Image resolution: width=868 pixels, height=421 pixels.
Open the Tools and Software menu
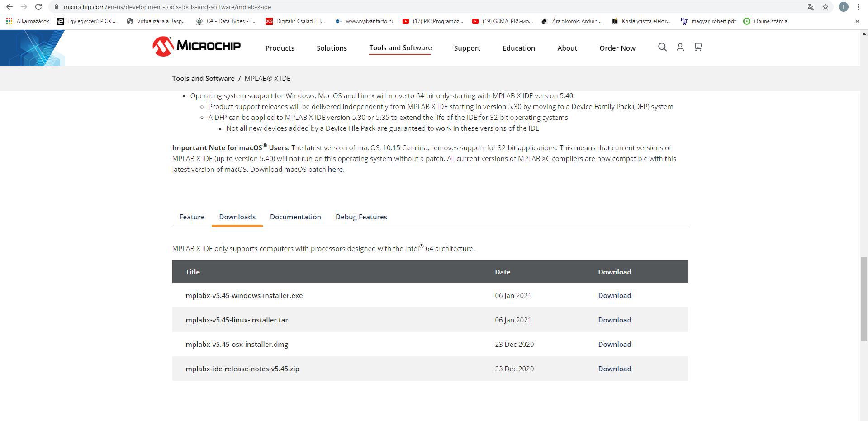[x=400, y=48]
